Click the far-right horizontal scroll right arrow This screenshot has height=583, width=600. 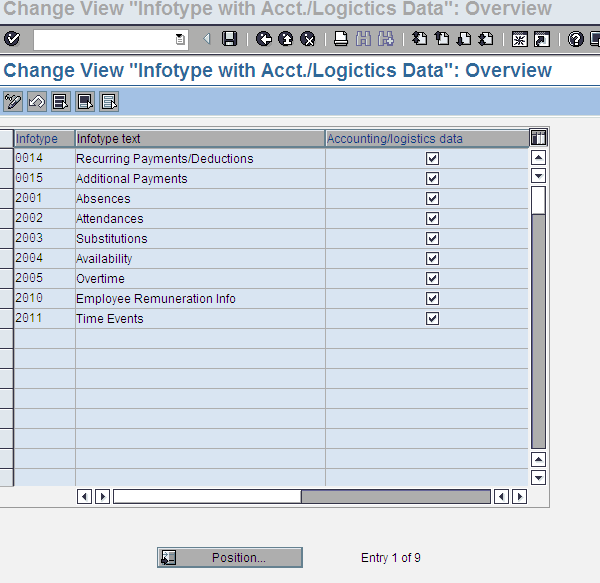tap(520, 497)
